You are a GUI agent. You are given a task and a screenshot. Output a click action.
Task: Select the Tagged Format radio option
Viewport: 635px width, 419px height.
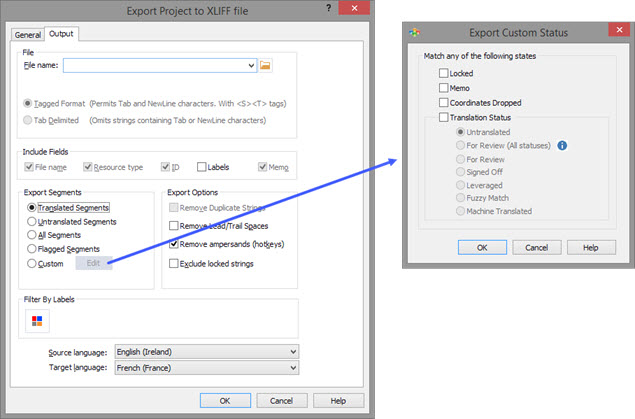click(x=28, y=104)
